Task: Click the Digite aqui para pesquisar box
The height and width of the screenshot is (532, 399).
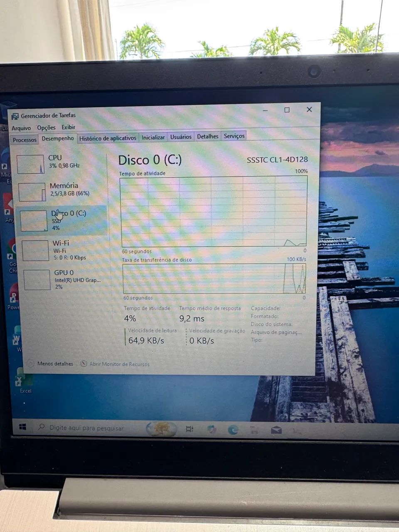Action: point(89,428)
